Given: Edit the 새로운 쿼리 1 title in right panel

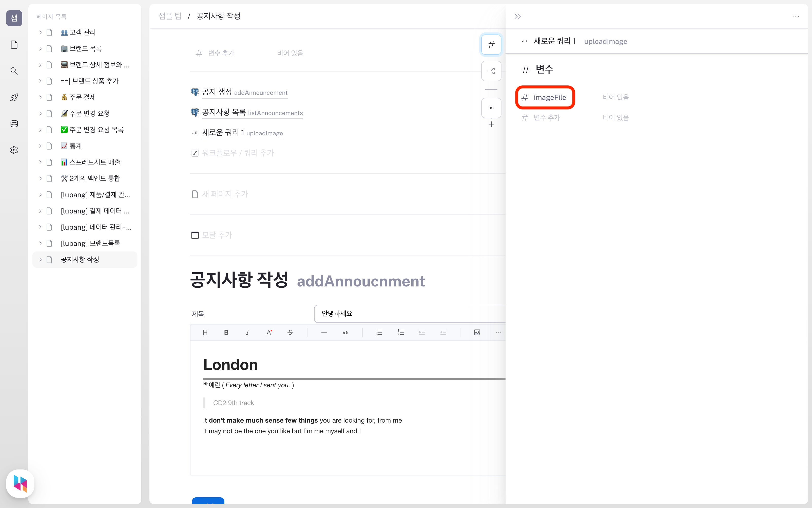Looking at the screenshot, I should [555, 41].
